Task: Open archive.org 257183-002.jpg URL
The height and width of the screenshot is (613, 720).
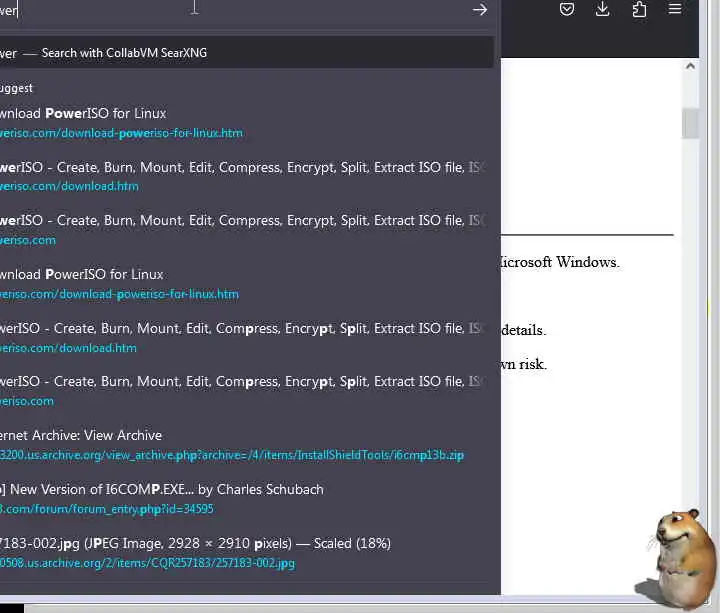Action: coord(147,563)
